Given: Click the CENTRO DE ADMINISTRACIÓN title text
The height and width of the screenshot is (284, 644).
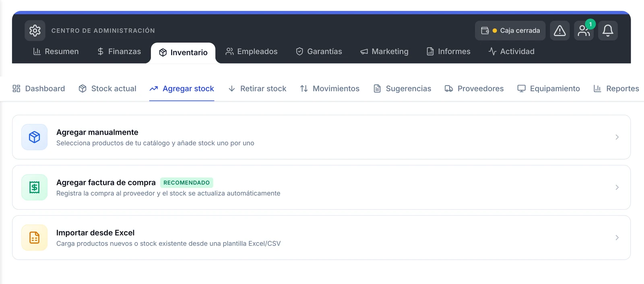Looking at the screenshot, I should point(103,31).
